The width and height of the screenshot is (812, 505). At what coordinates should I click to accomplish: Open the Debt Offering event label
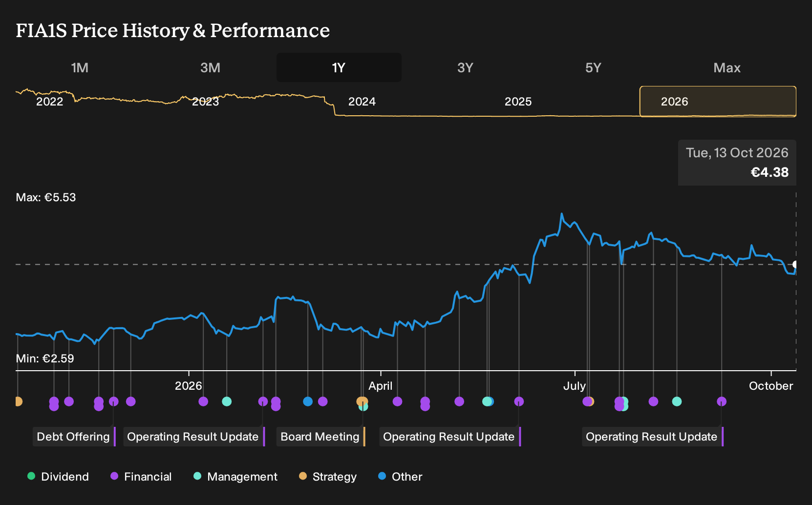point(74,437)
